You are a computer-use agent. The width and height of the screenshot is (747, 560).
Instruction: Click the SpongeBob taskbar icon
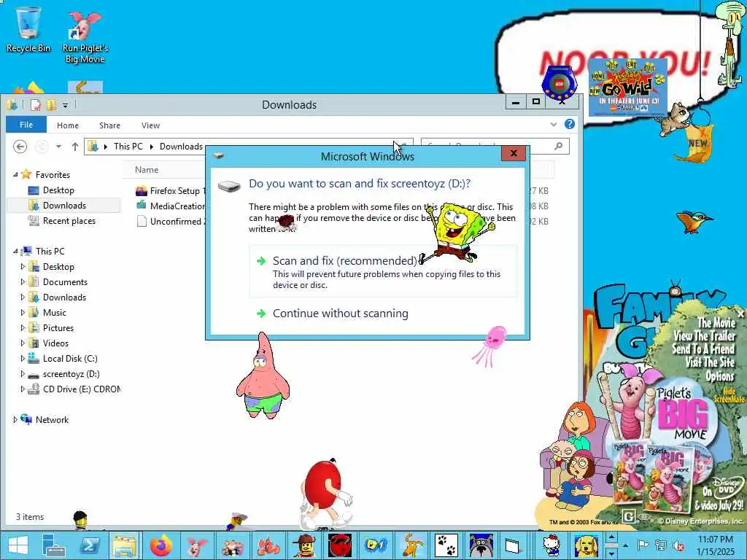click(376, 545)
